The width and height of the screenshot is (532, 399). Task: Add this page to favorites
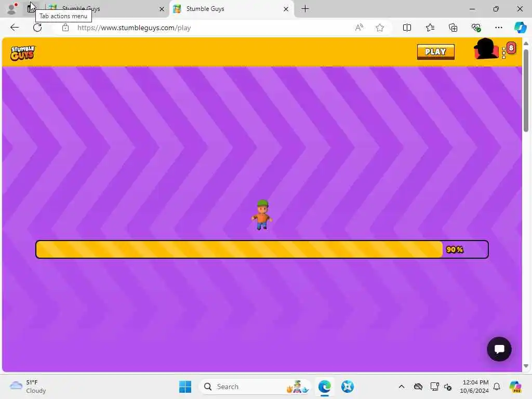pos(380,28)
